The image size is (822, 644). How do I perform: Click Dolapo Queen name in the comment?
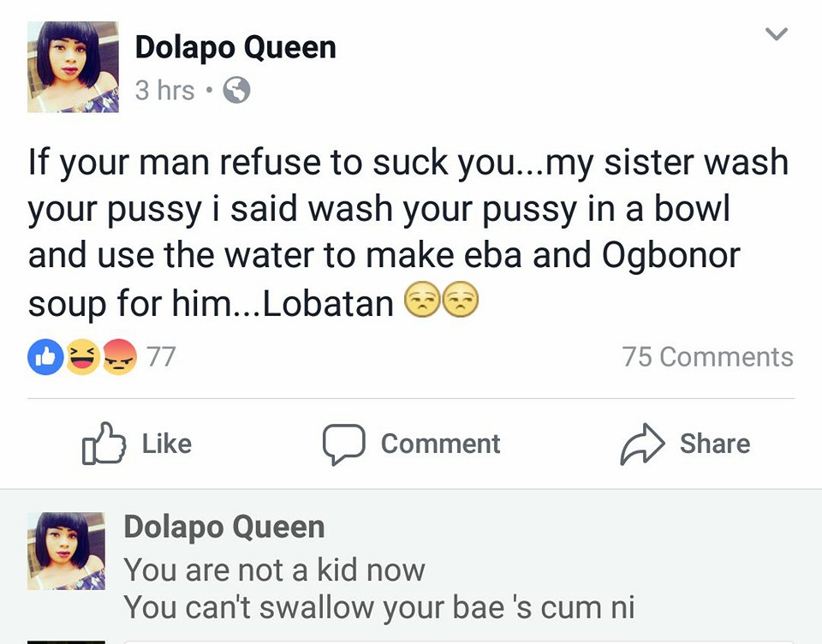click(x=224, y=527)
